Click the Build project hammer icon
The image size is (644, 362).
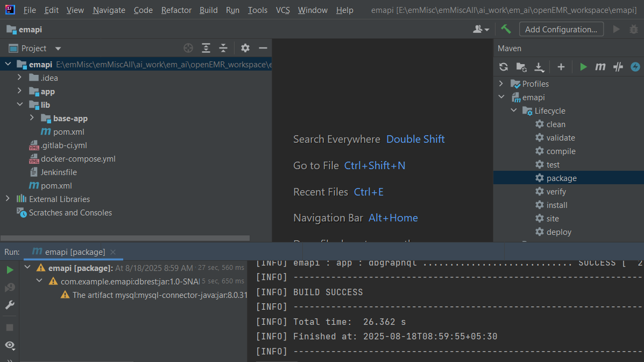click(x=506, y=29)
